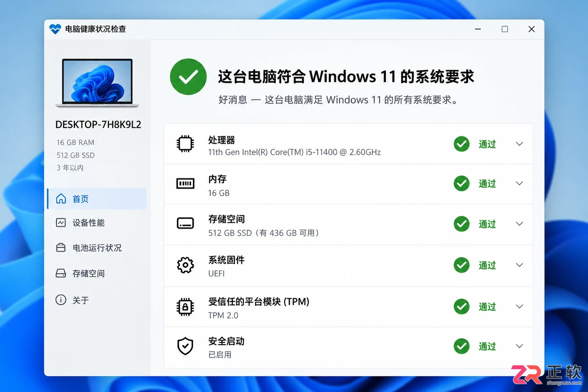
Task: Click the green check icon in 安全启动 row
Action: (462, 346)
